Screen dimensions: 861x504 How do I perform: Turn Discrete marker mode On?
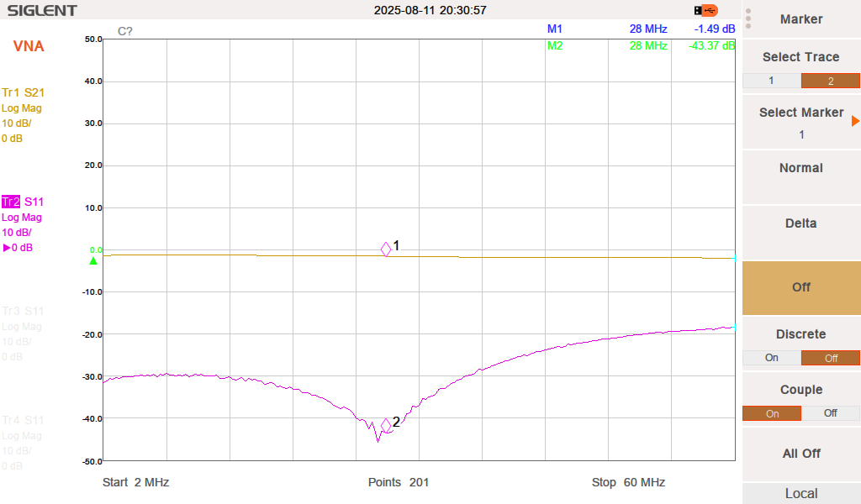point(771,358)
